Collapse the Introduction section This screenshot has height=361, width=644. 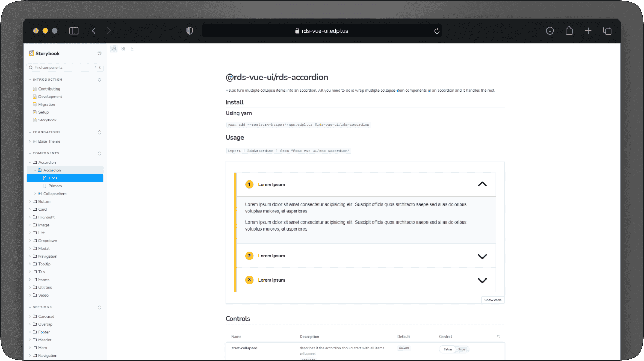45,80
